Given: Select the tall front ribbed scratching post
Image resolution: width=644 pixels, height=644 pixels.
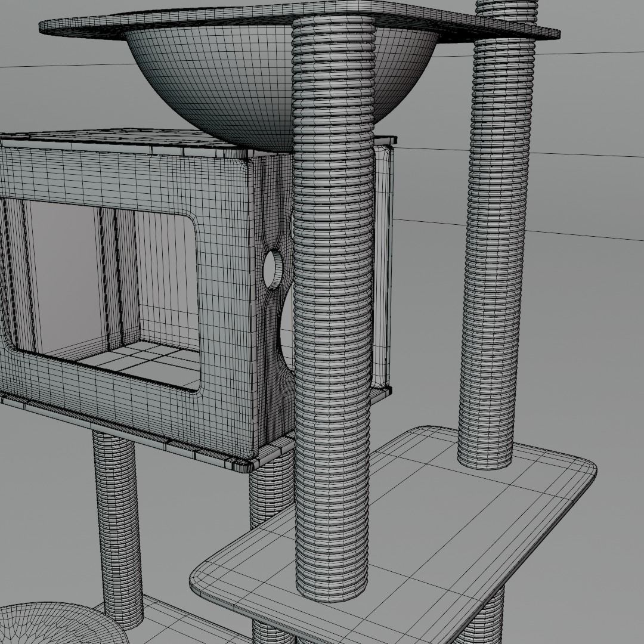Looking at the screenshot, I should 333,308.
